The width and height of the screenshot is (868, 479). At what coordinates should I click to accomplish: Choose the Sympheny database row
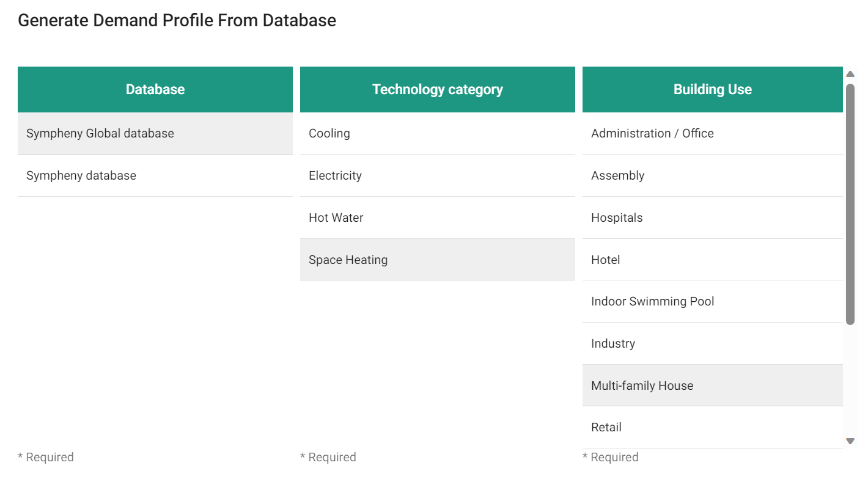point(155,175)
